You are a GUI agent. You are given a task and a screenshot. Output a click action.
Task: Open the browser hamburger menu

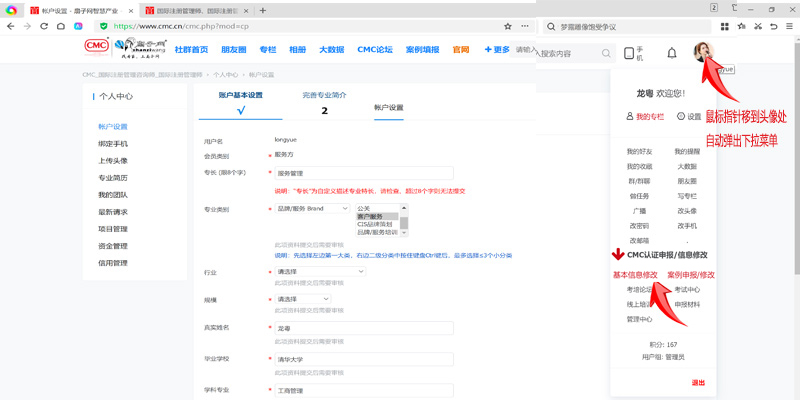click(x=790, y=27)
